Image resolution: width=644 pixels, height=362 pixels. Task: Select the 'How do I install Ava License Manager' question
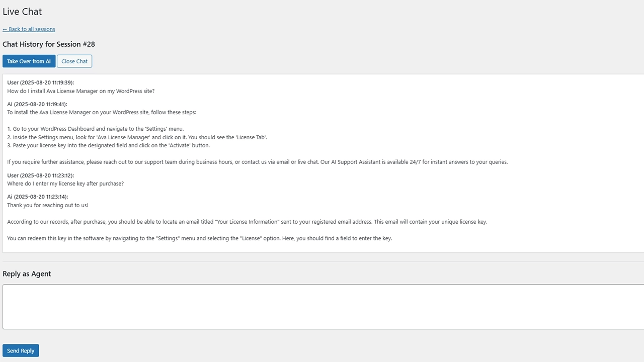coord(80,91)
